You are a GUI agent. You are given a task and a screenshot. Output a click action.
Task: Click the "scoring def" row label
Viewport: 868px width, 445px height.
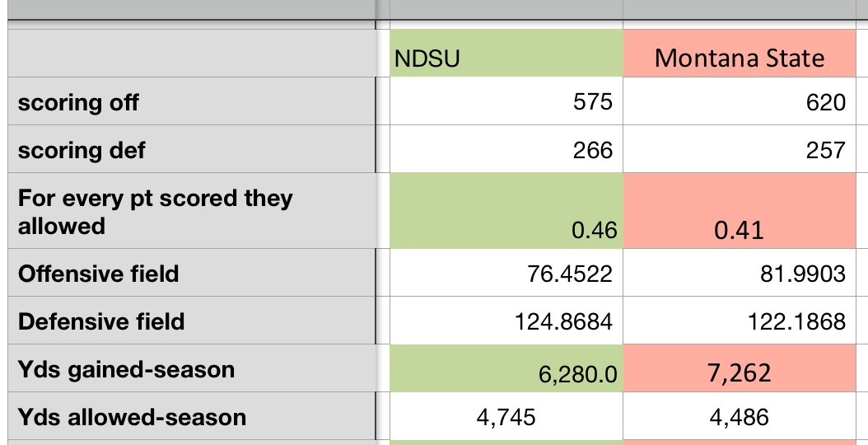(82, 150)
